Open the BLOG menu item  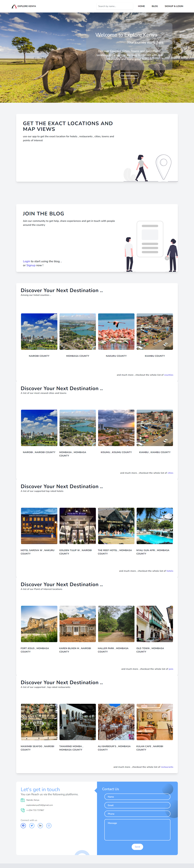click(x=155, y=6)
